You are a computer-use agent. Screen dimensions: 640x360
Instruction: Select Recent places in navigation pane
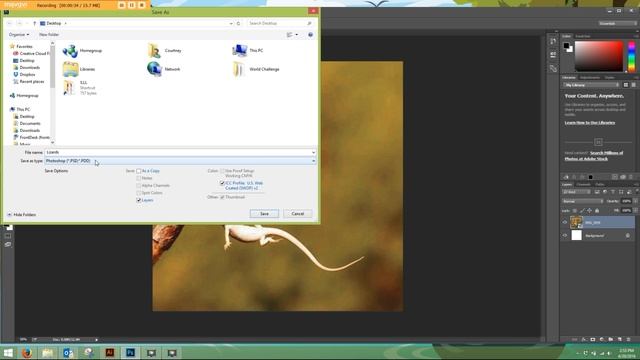(x=29, y=81)
